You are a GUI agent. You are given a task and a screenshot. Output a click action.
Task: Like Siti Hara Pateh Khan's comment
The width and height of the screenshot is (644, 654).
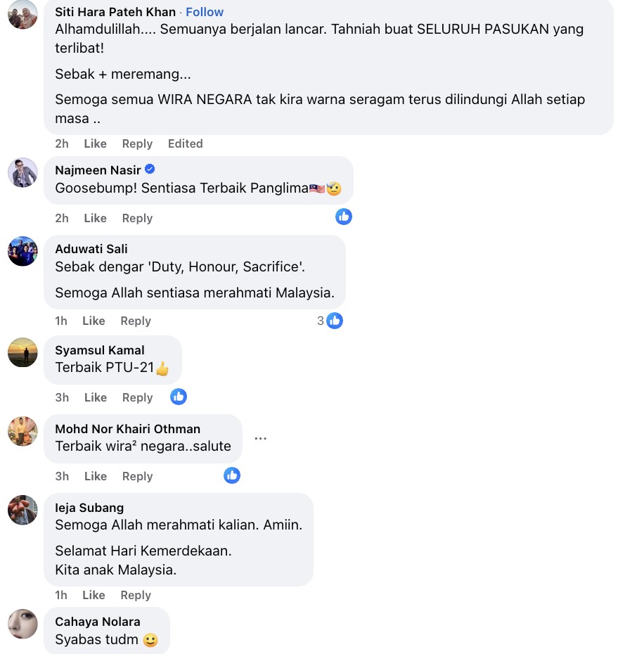[95, 143]
